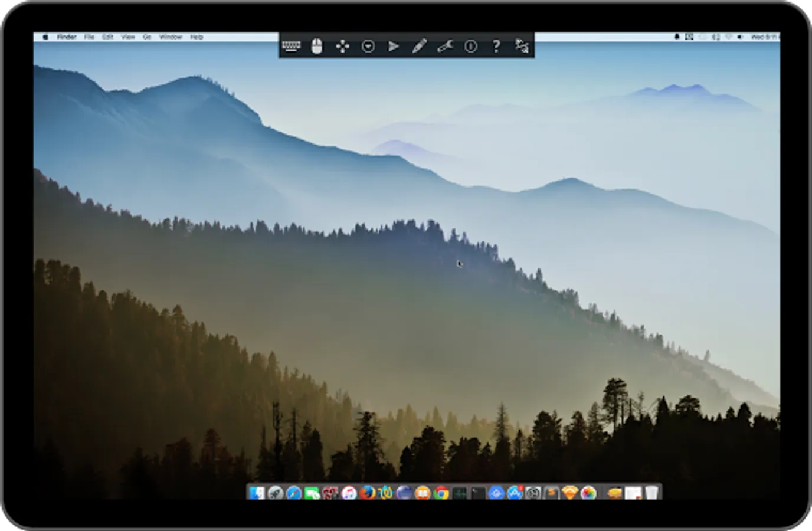Select the pencil draw tool
The height and width of the screenshot is (531, 812).
point(419,46)
